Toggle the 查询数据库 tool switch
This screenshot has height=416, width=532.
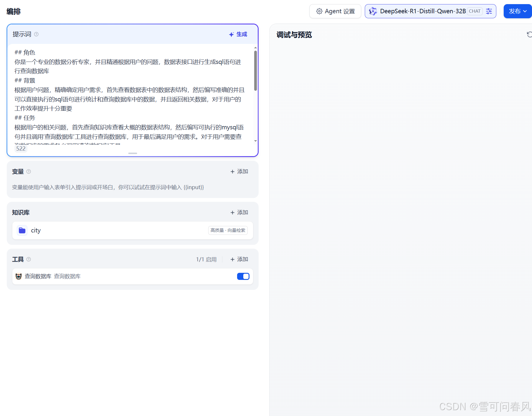243,276
